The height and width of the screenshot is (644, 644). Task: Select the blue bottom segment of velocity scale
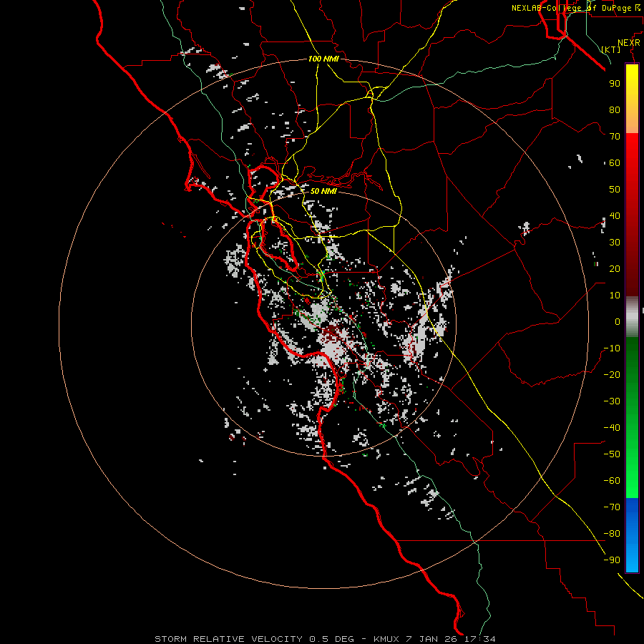[632, 535]
